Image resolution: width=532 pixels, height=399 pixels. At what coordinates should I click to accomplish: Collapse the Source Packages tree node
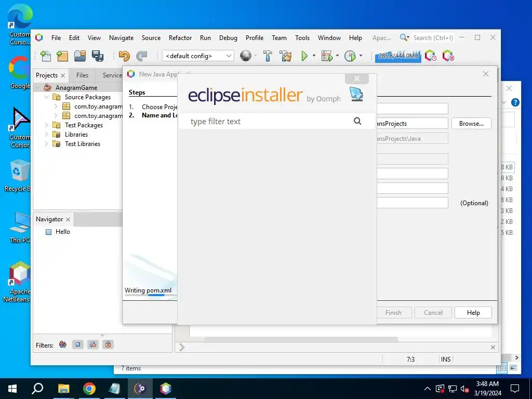coord(46,97)
